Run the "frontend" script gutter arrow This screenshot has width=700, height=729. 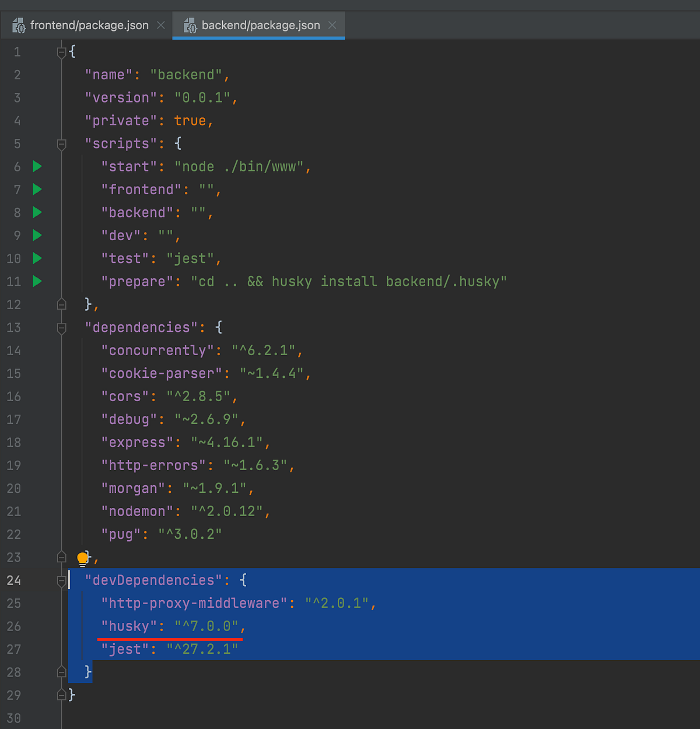point(37,190)
